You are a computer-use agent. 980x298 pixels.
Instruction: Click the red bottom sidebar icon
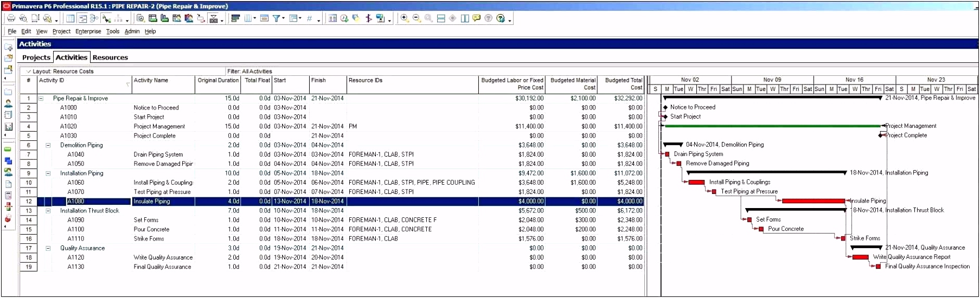pyautogui.click(x=8, y=218)
